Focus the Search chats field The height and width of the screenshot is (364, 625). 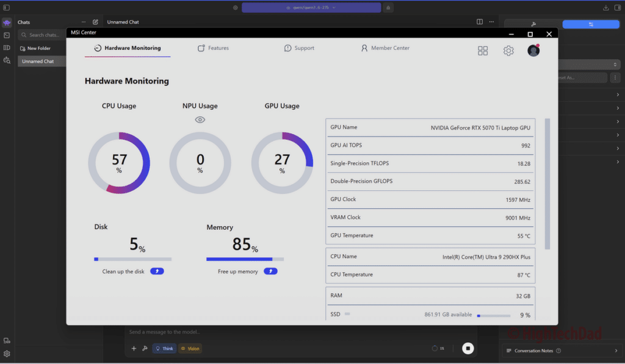point(42,35)
